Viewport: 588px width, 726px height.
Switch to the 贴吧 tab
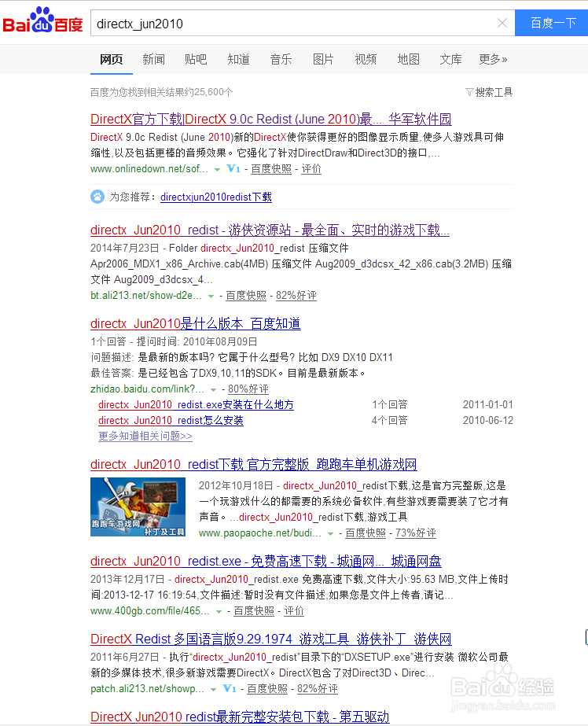click(x=196, y=59)
